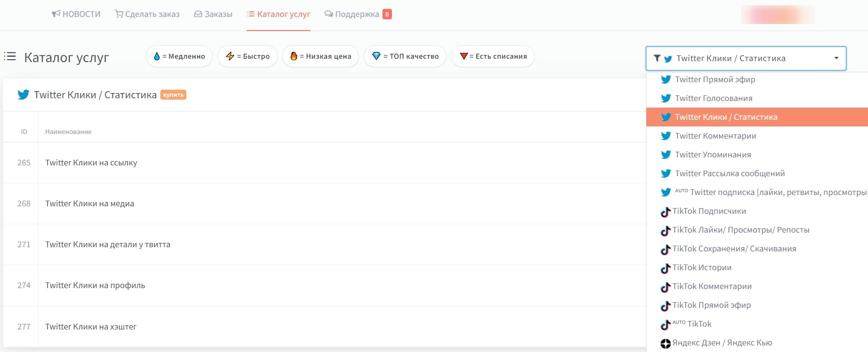The image size is (868, 352).
Task: Click the Twitter Клики на медиа row name
Action: point(90,203)
